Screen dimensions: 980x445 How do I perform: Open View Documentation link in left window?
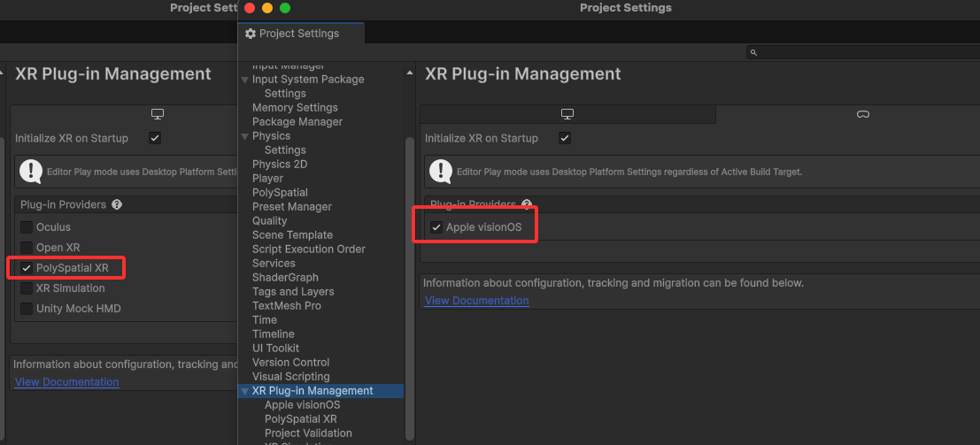pyautogui.click(x=67, y=382)
